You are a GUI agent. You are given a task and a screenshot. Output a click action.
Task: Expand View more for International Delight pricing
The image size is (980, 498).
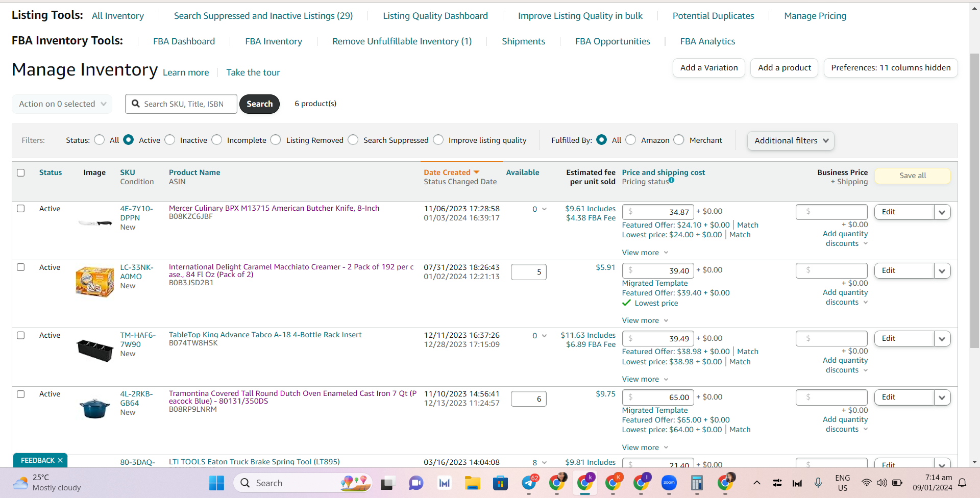click(x=645, y=320)
